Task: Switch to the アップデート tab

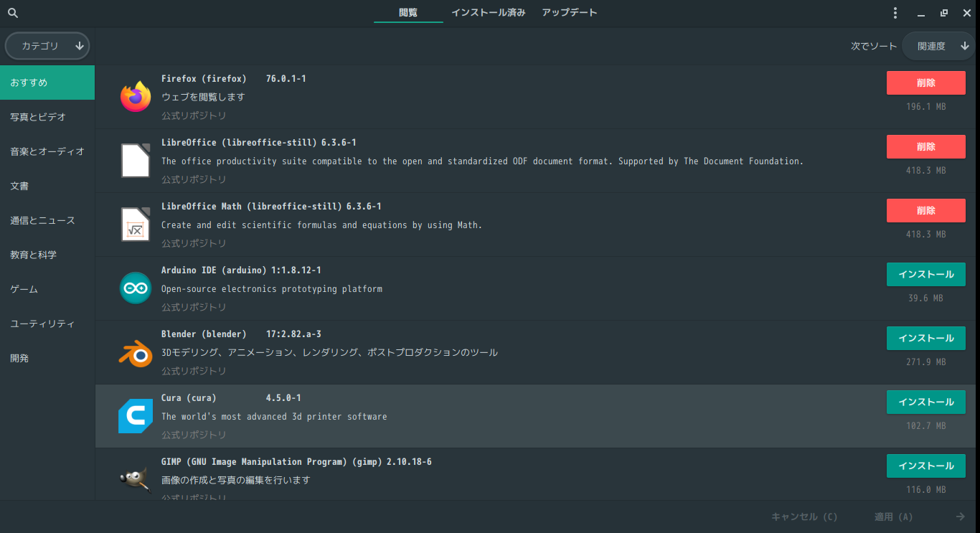Action: [570, 13]
